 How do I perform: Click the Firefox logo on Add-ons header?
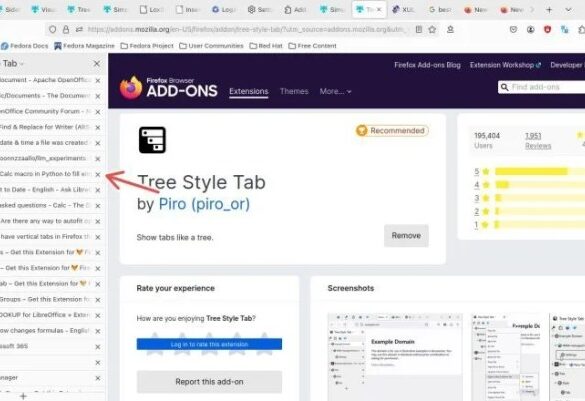[131, 87]
